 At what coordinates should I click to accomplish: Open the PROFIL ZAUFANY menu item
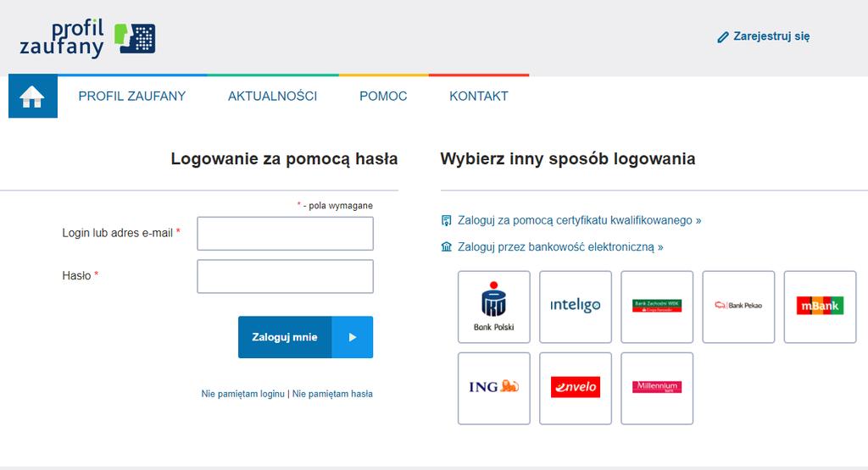[x=131, y=97]
